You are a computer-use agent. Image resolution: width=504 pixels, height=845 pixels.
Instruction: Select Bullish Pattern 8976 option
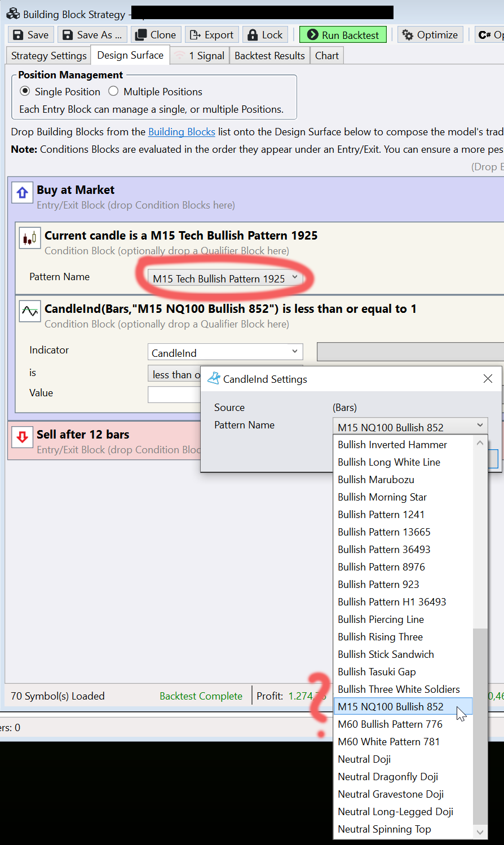click(403, 567)
